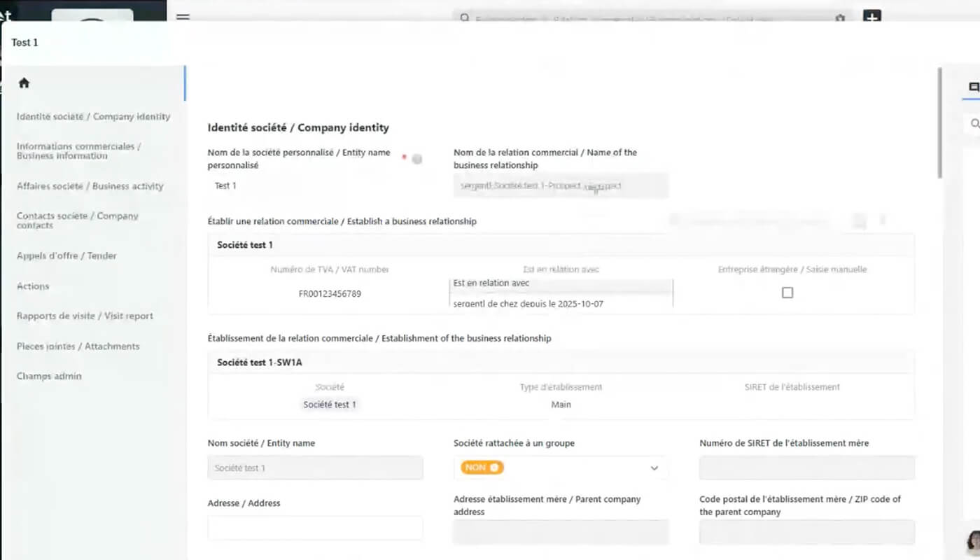Click the Nom société / Entity name field
This screenshot has width=980, height=560.
tap(315, 468)
